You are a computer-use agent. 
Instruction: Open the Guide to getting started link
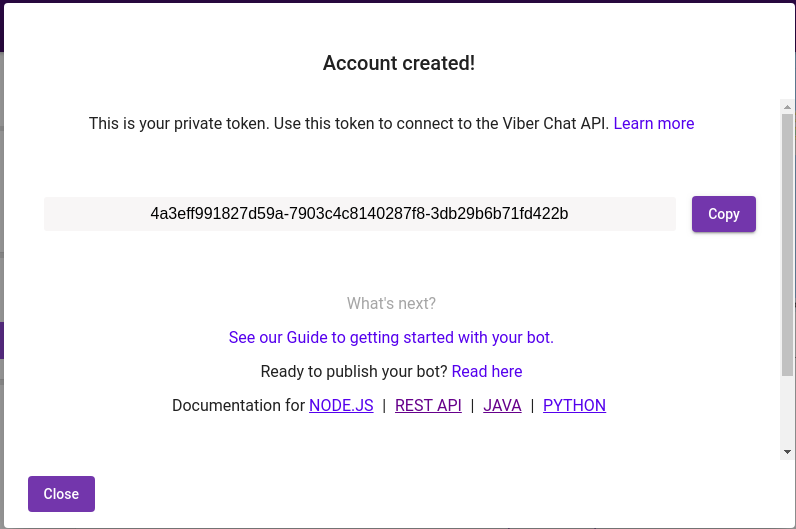391,338
